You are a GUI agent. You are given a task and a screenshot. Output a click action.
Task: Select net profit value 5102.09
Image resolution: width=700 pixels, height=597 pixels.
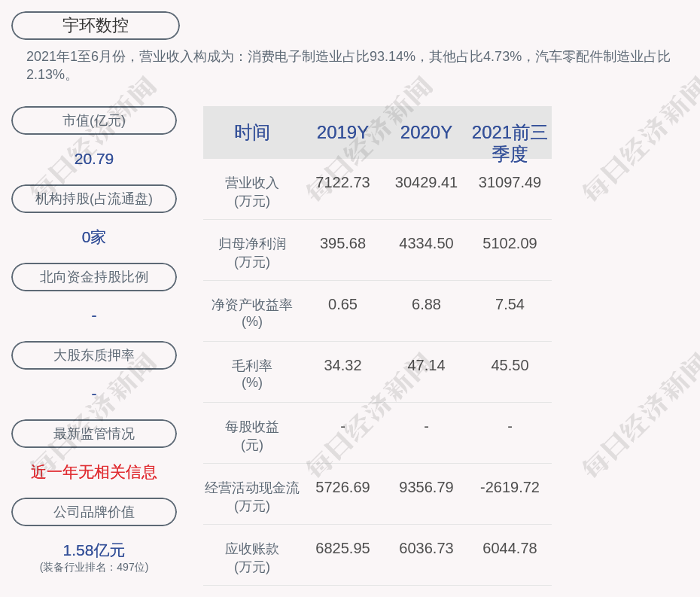tap(510, 243)
